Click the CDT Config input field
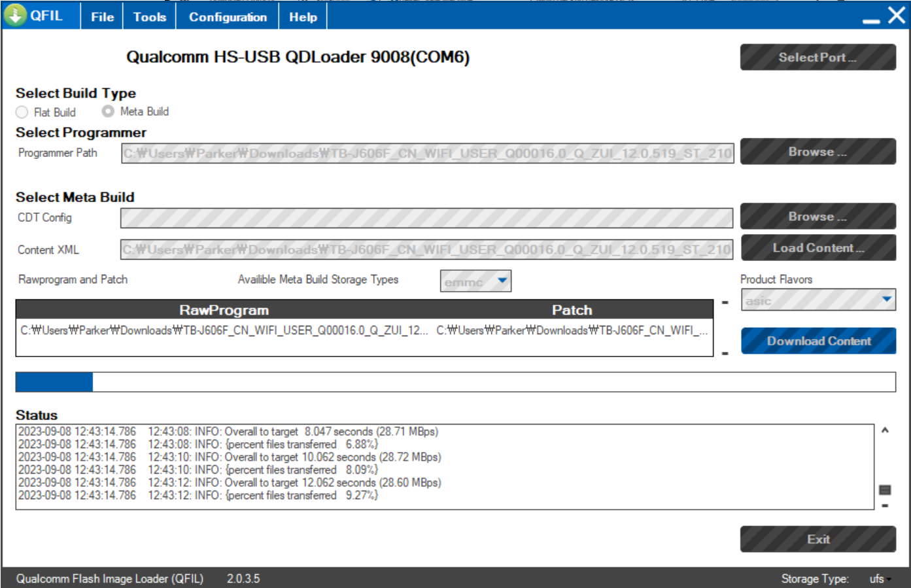911x588 pixels. pyautogui.click(x=426, y=218)
